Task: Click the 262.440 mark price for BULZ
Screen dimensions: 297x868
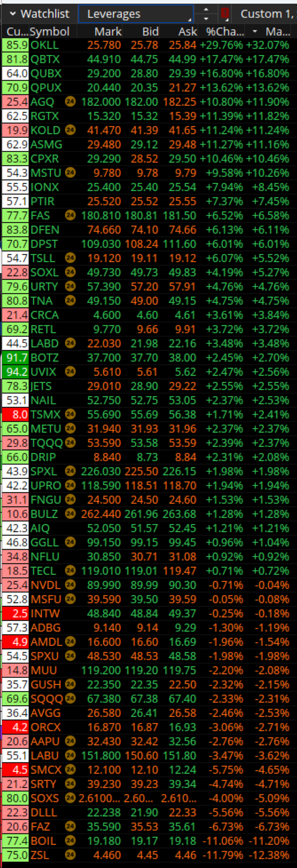Action: click(101, 514)
